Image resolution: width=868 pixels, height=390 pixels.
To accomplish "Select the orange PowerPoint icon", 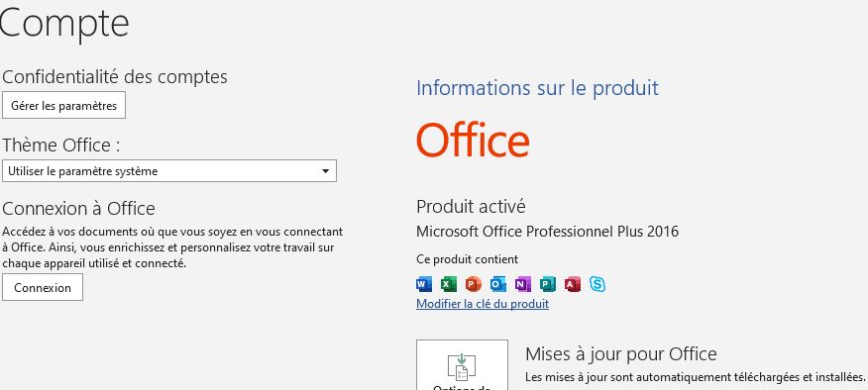I will coord(474,284).
